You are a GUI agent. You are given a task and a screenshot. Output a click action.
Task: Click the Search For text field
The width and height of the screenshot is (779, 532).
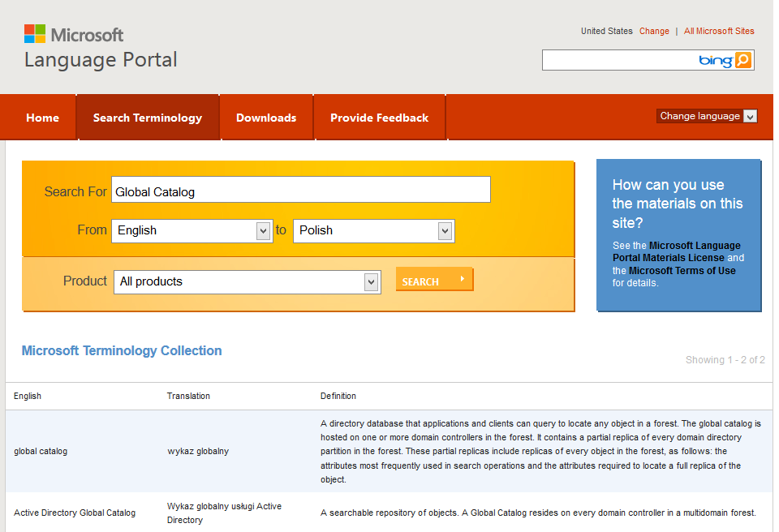[x=300, y=189]
